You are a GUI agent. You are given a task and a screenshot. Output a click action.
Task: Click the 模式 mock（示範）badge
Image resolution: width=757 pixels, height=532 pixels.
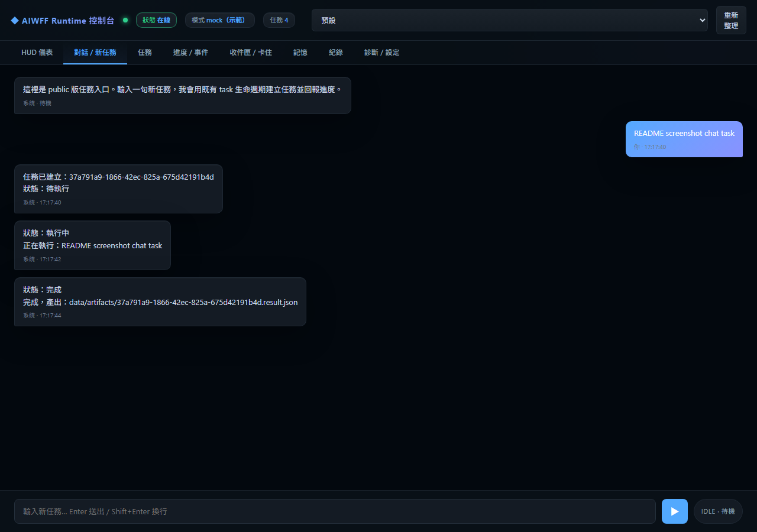220,20
